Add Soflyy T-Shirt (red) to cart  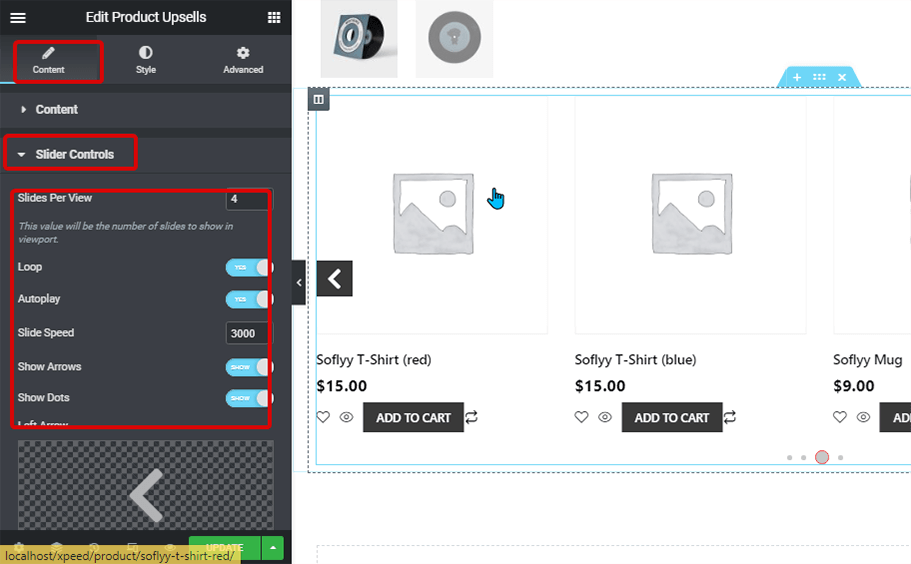coord(413,418)
